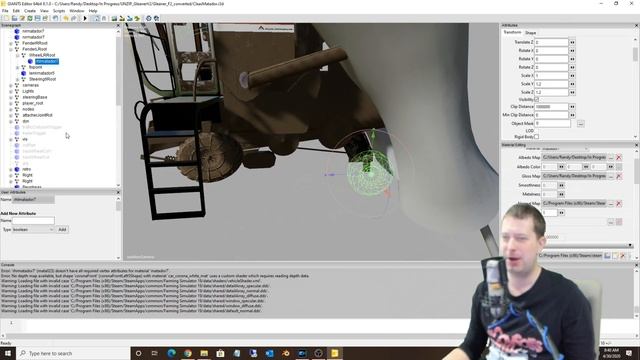Open the Scripts menu
This screenshot has width=640, height=360.
coord(59,11)
